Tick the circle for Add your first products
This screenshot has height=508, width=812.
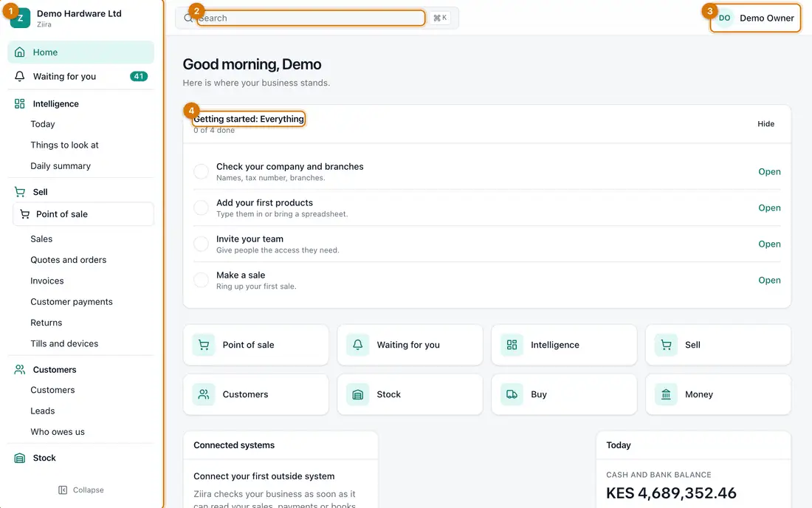[201, 207]
